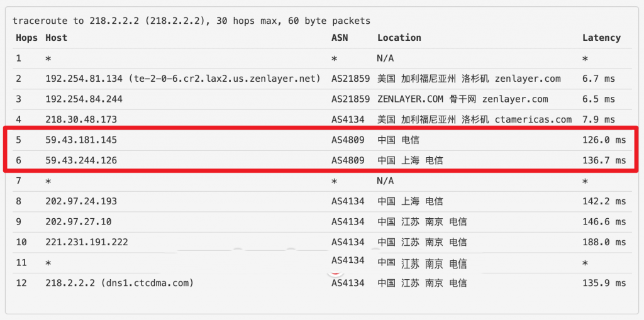Click the Latency column header
Viewport: 644px width, 320px height.
[x=601, y=38]
